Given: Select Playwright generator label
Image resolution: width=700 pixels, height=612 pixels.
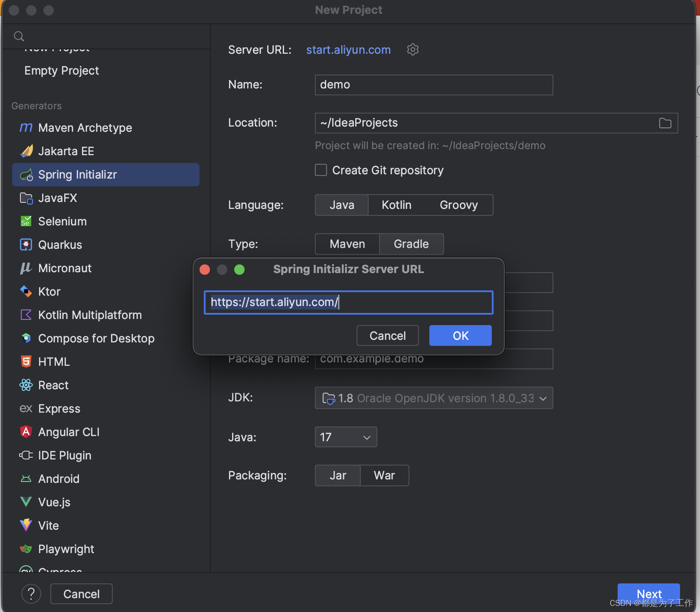Looking at the screenshot, I should 66,549.
